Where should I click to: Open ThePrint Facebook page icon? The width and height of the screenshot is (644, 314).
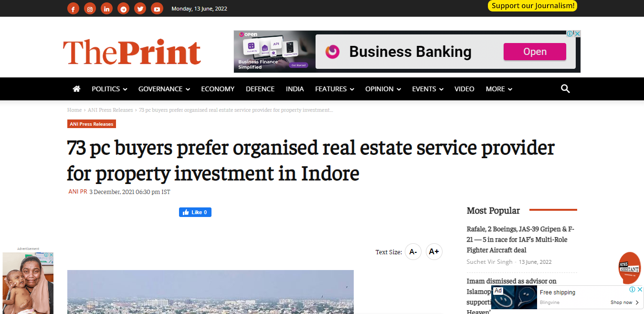coord(73,9)
